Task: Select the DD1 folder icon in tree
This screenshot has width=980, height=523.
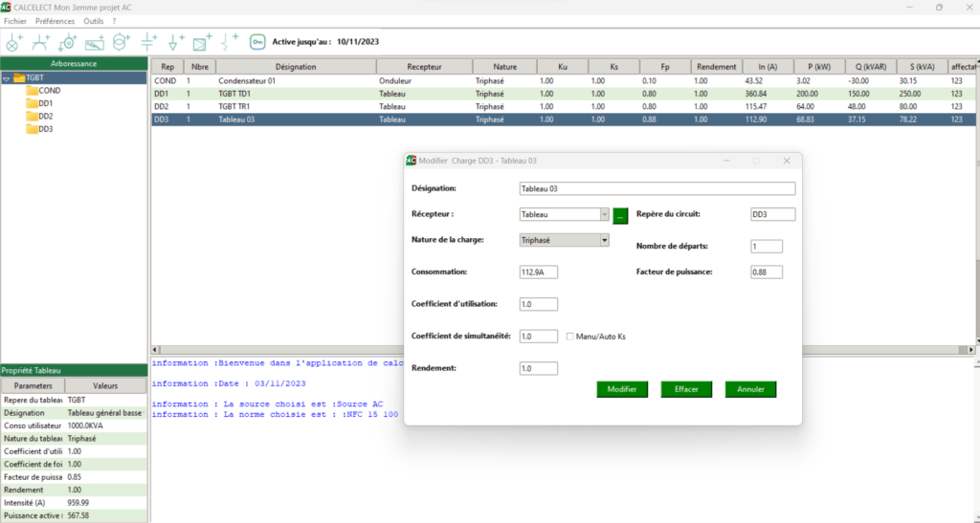Action: coord(32,103)
